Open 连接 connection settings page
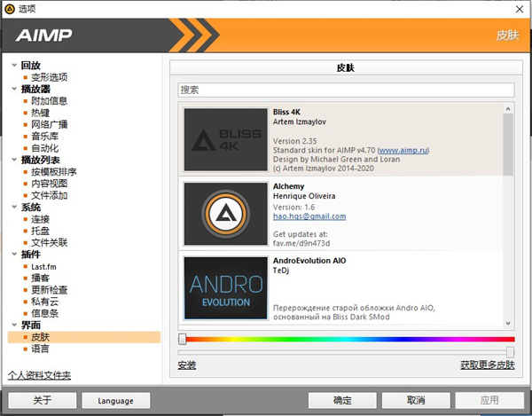The height and width of the screenshot is (416, 532). pyautogui.click(x=41, y=219)
